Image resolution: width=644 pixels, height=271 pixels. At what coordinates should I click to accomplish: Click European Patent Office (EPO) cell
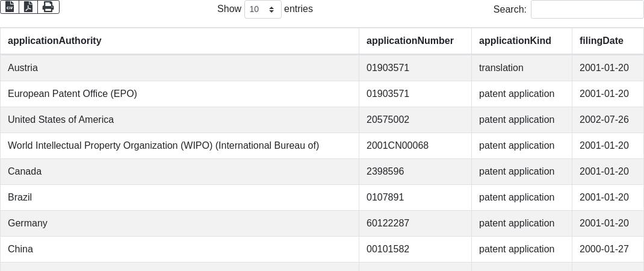pos(72,94)
